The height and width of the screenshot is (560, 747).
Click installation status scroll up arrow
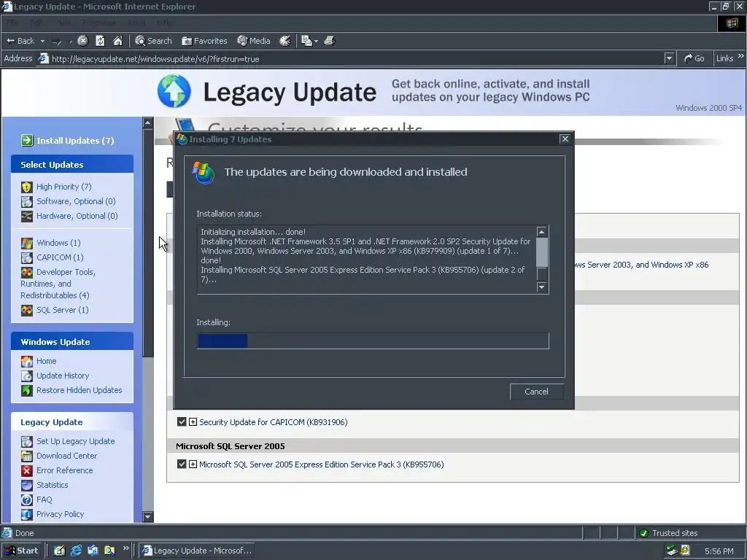(x=542, y=231)
